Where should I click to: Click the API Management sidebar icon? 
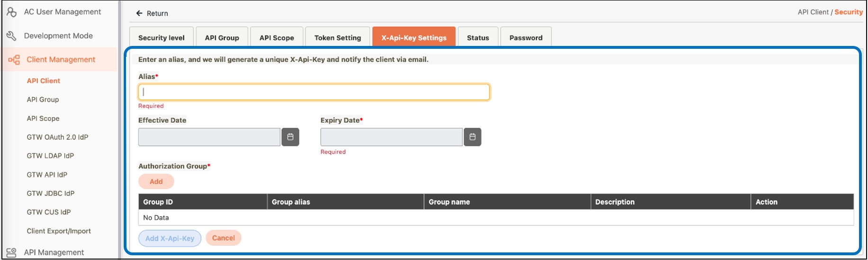click(12, 252)
